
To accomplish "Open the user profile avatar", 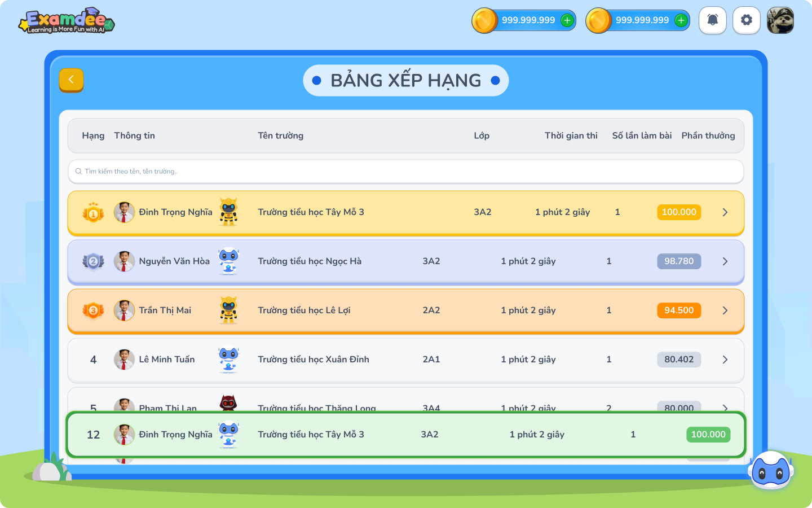I will pyautogui.click(x=780, y=20).
